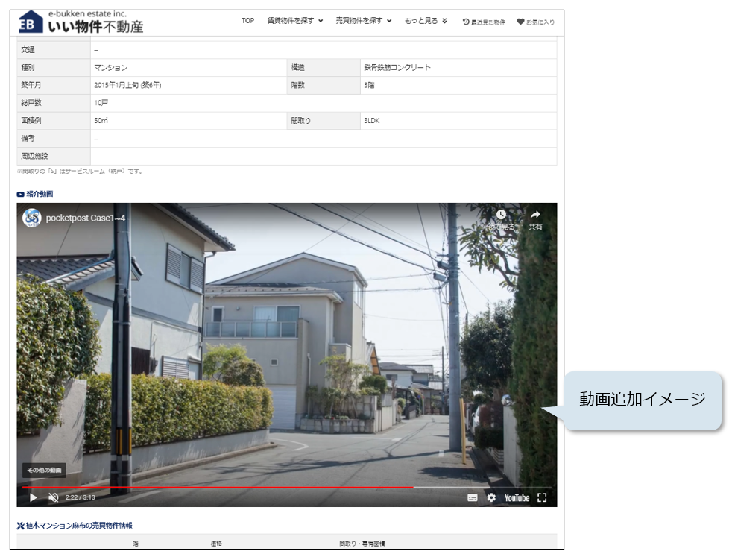
Task: Click the center of the video frame
Action: (286, 354)
